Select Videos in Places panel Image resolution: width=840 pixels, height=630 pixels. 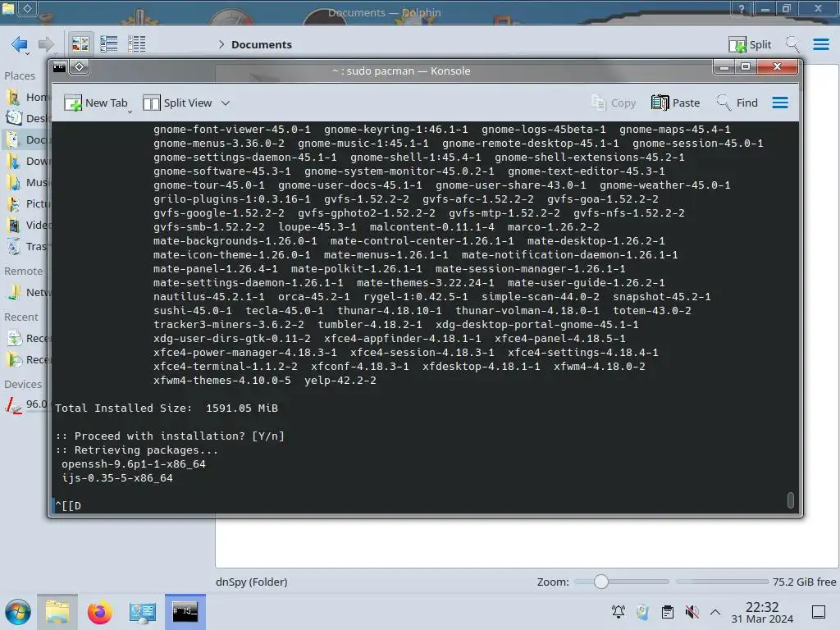click(x=27, y=225)
